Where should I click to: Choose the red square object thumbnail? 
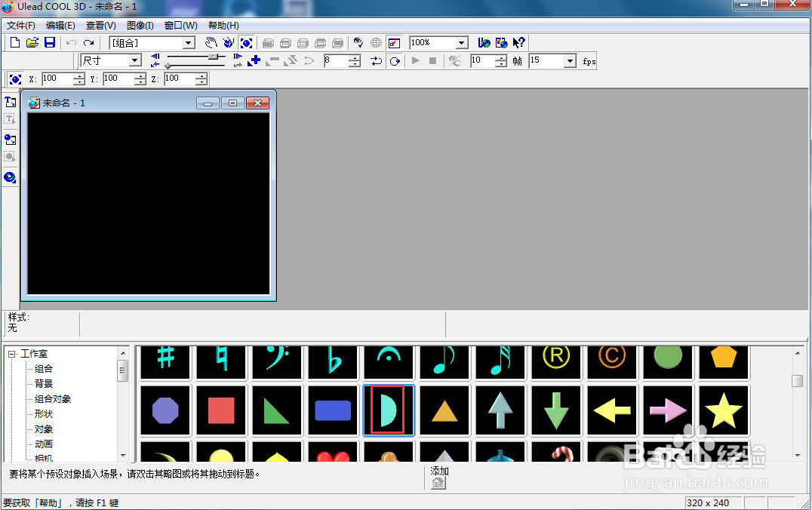click(221, 410)
